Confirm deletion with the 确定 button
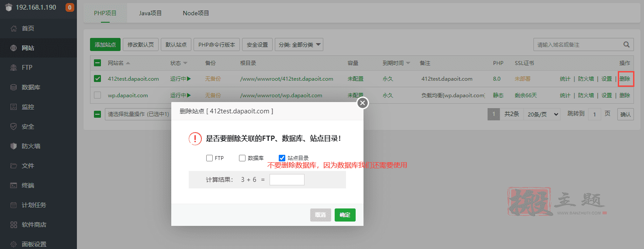The width and height of the screenshot is (644, 249). [345, 215]
